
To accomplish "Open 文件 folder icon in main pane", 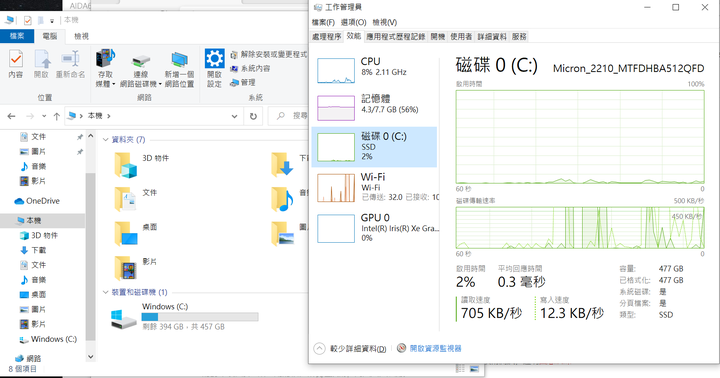I will tap(126, 199).
